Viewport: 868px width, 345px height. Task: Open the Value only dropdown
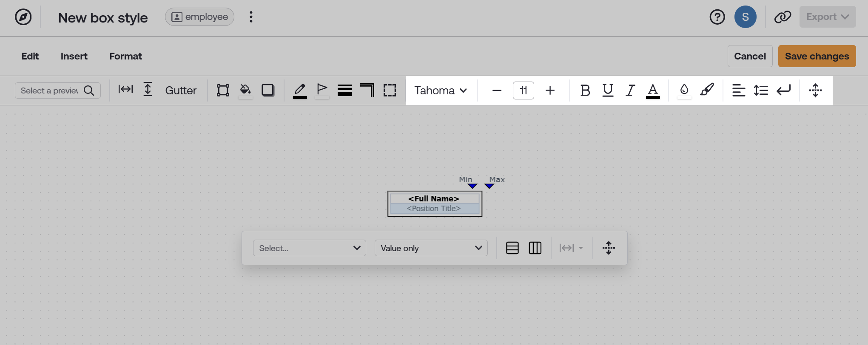[x=431, y=248]
